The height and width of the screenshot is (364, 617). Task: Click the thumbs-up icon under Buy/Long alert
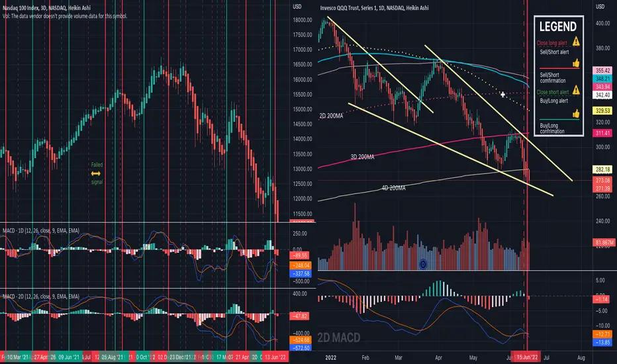(x=576, y=114)
